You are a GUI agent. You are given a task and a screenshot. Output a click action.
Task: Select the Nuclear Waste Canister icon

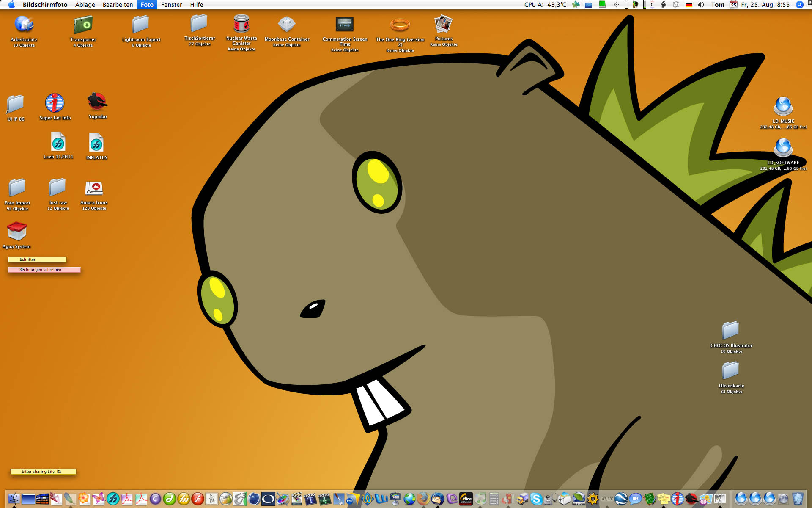[x=241, y=24]
